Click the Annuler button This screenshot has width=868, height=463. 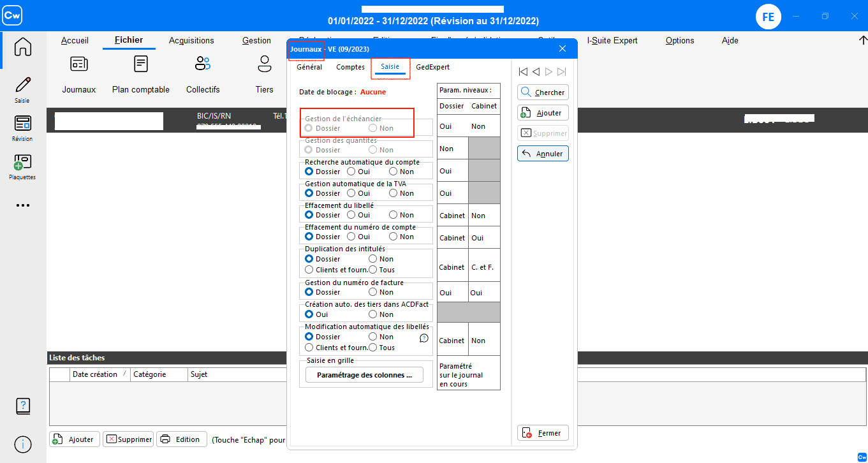(543, 154)
